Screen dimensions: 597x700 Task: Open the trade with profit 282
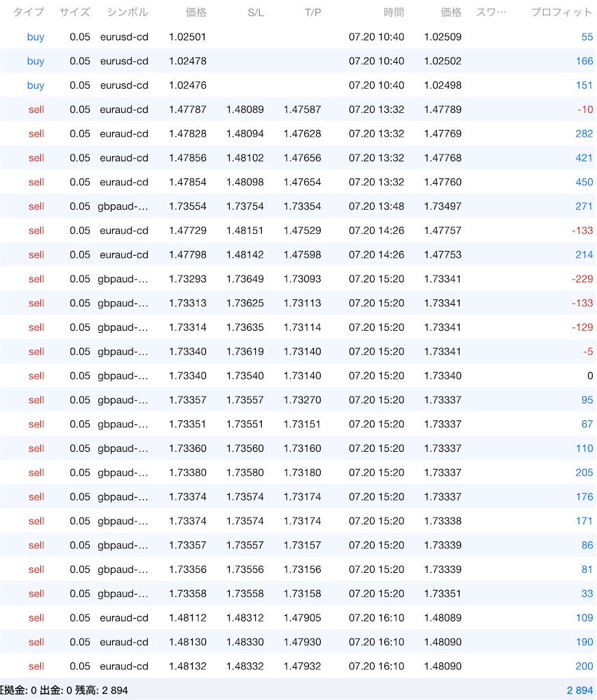584,133
